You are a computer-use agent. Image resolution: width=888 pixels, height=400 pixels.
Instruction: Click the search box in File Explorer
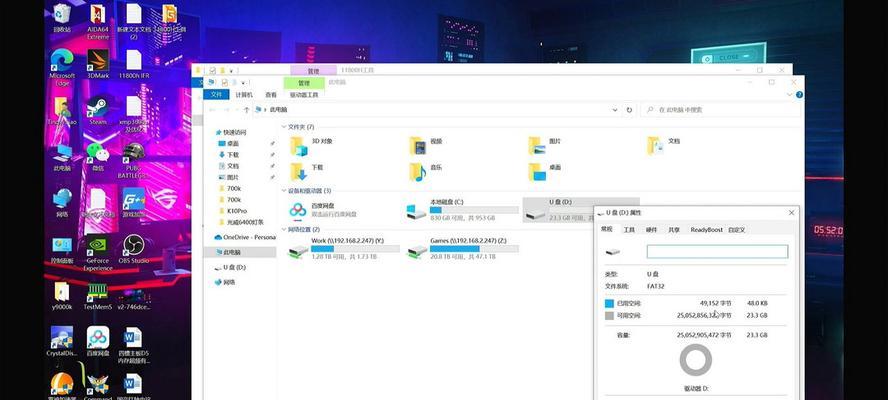[720, 110]
